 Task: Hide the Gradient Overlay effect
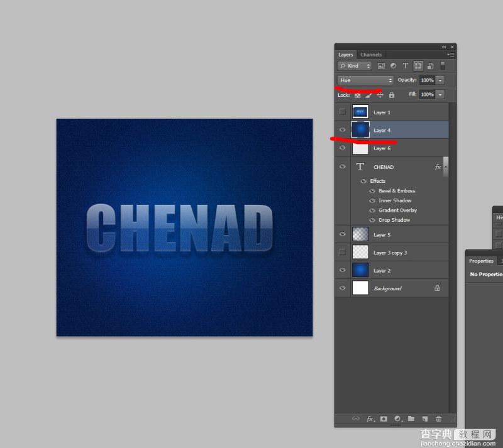[x=372, y=210]
